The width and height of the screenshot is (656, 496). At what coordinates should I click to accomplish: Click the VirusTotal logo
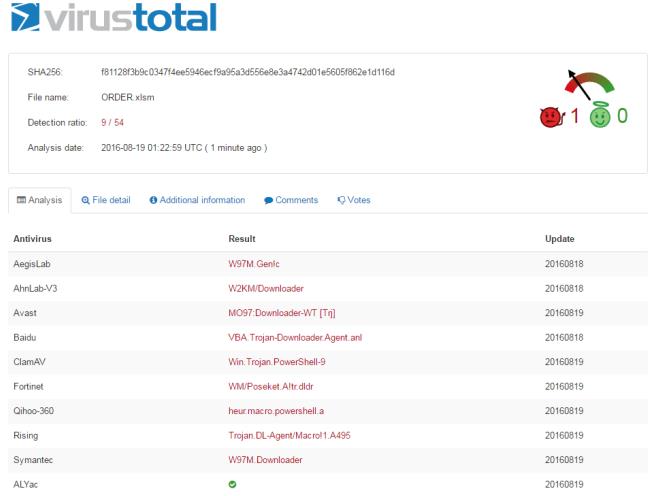point(114,17)
